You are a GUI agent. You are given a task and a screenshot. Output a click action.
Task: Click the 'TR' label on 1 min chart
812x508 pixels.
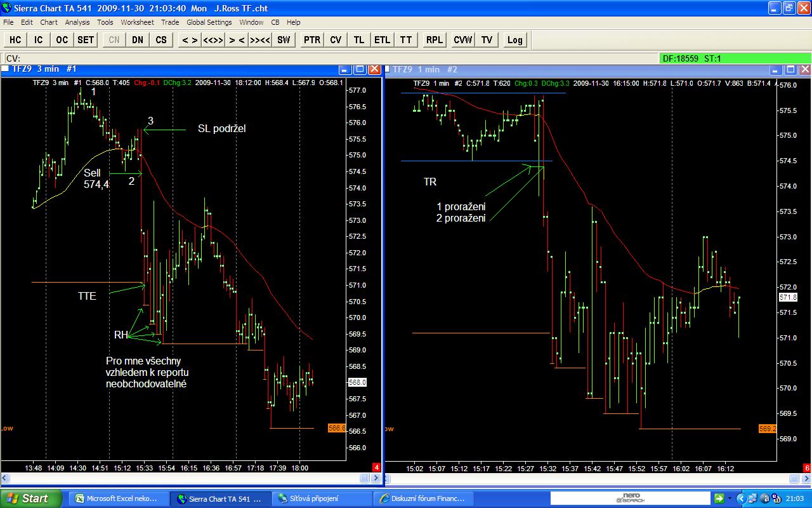[430, 182]
